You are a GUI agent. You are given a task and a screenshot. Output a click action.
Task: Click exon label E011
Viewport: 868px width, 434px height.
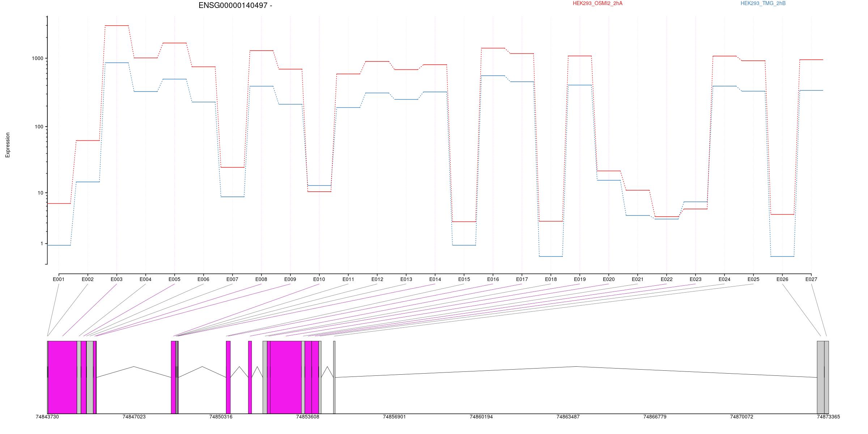click(348, 279)
